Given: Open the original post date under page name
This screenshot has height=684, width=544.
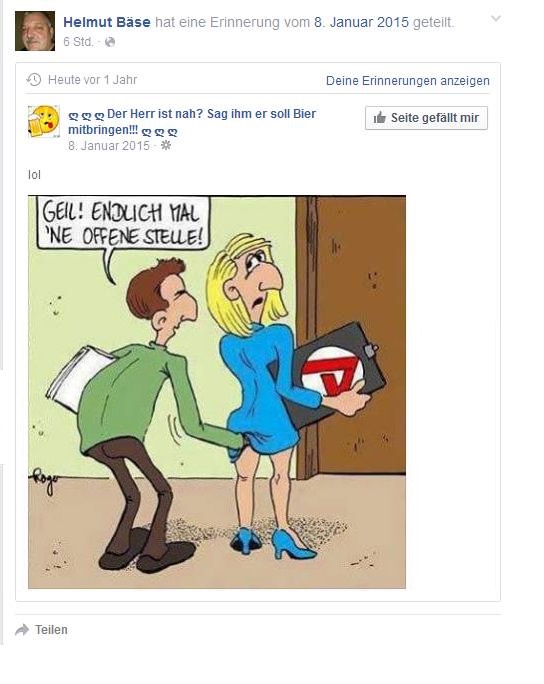Looking at the screenshot, I should tap(109, 146).
